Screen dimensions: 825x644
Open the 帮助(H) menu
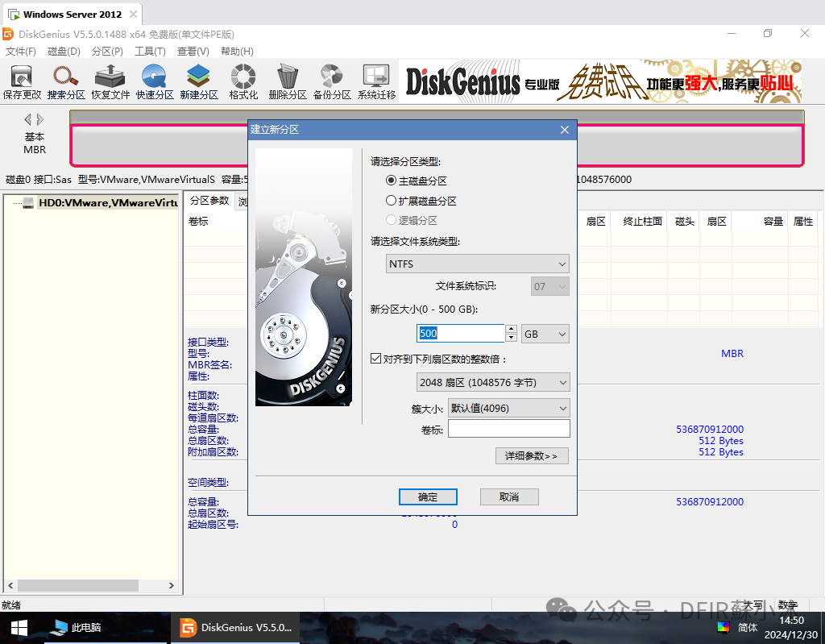[237, 51]
